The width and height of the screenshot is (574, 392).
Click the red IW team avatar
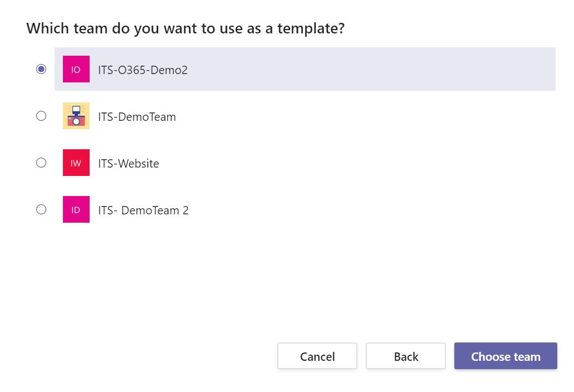(x=76, y=163)
